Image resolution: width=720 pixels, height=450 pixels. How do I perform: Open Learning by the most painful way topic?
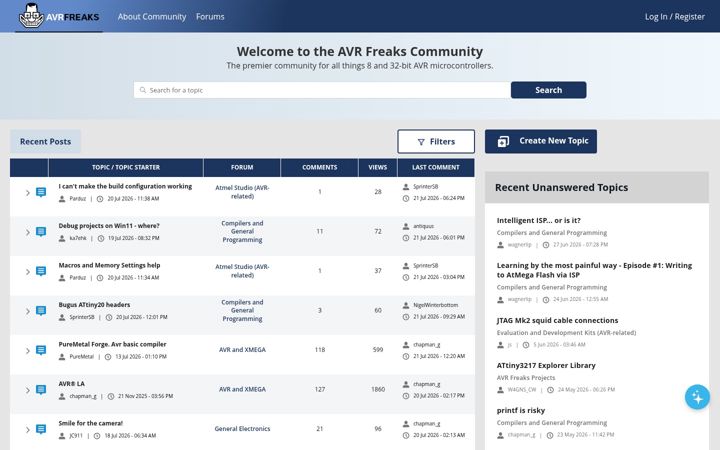(x=594, y=270)
